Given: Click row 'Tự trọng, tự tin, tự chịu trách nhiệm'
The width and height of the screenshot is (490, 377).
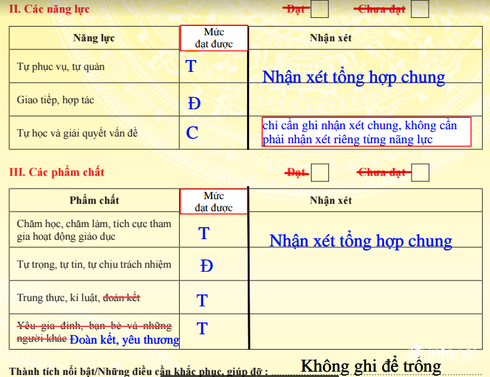Looking at the screenshot, I should tap(94, 264).
